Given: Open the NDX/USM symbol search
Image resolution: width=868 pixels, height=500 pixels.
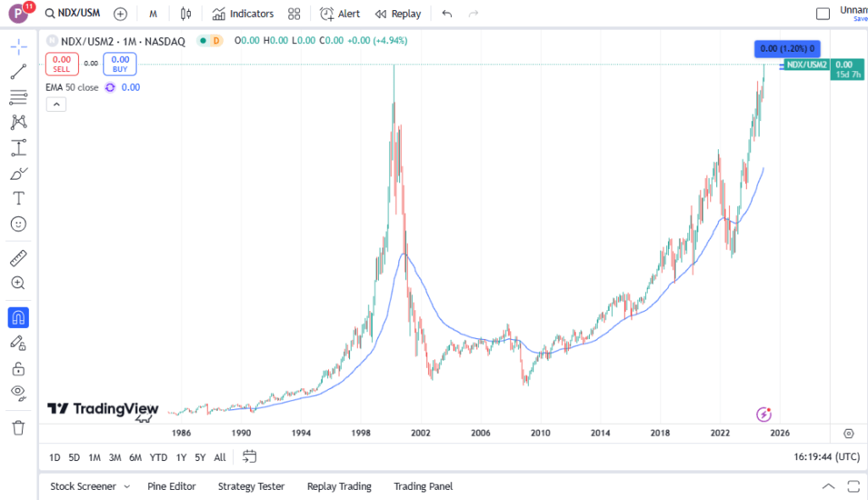Looking at the screenshot, I should [x=73, y=14].
